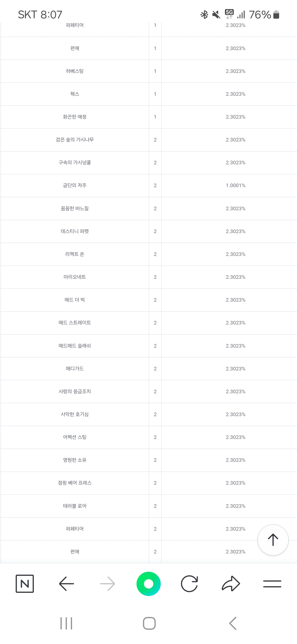Open Android recent apps button
Screen dimensions: 297x644
[x=66, y=623]
